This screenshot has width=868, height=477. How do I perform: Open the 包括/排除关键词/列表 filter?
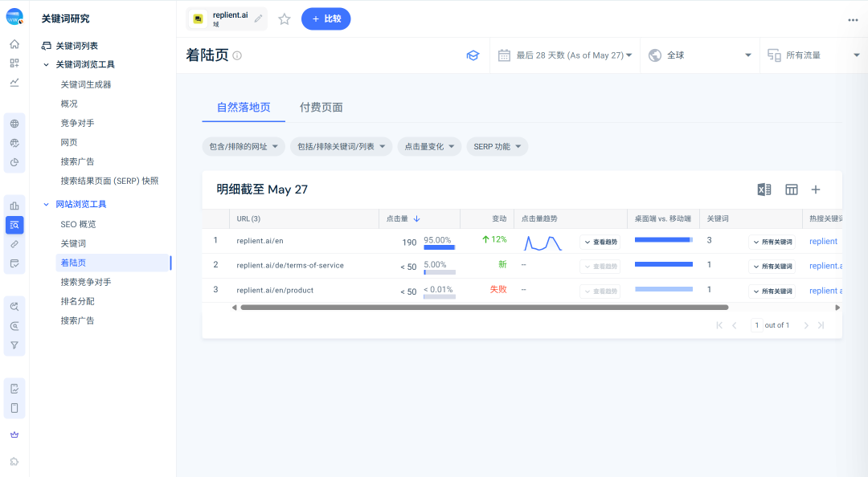(x=341, y=147)
